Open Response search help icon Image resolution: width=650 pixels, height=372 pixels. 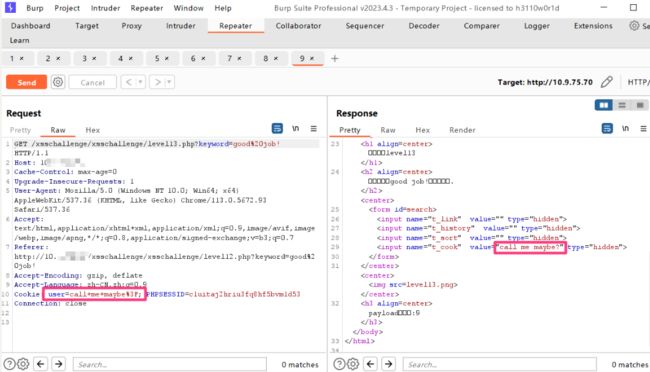340,364
